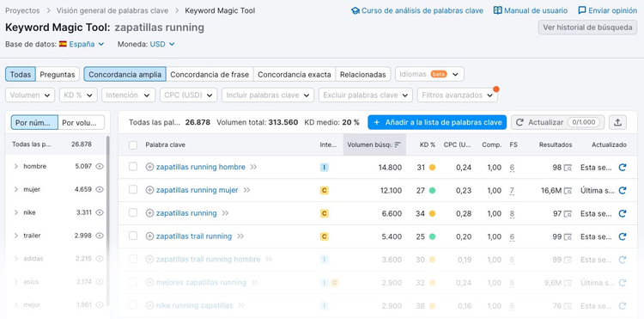Open double-arrow for zapatillas running hombre
The width and height of the screenshot is (644, 319).
(253, 167)
